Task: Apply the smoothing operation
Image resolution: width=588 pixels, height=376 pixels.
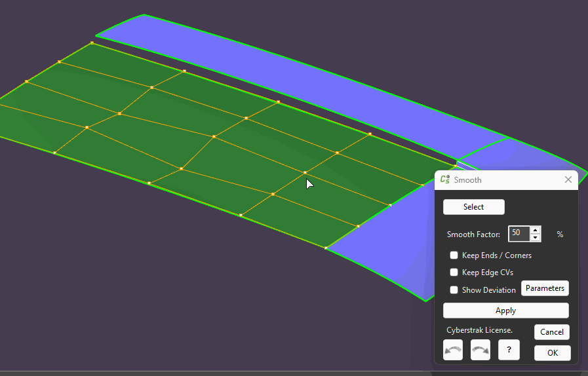Action: pyautogui.click(x=505, y=310)
